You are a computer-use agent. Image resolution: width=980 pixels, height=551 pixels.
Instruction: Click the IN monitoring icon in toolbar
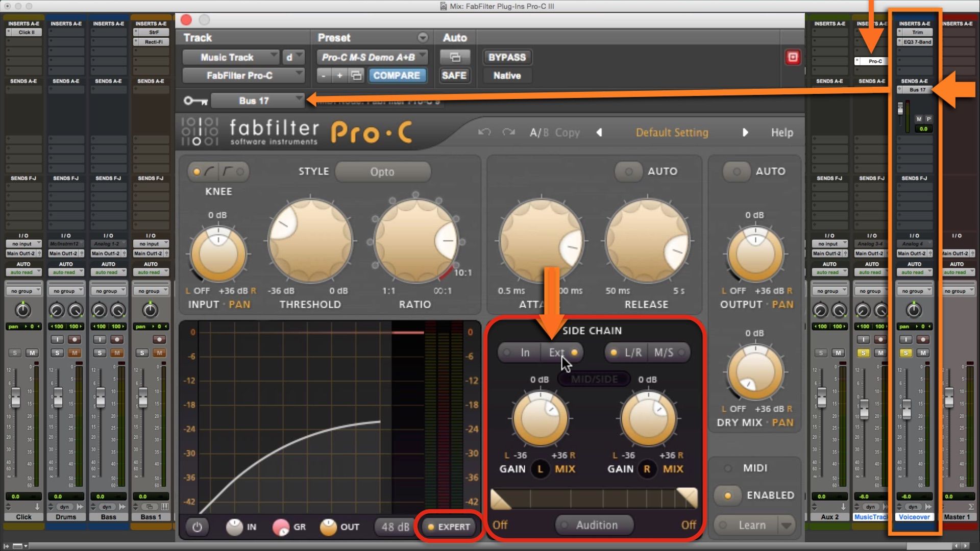236,526
